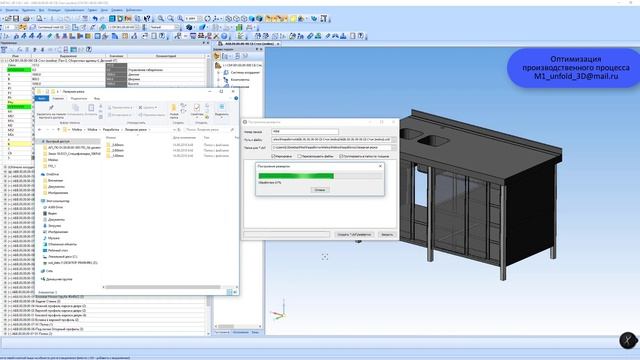Select Локальный диск (C:) in Explorer navigation pane
Image resolution: width=640 pixels, height=360 pixels.
point(62,256)
